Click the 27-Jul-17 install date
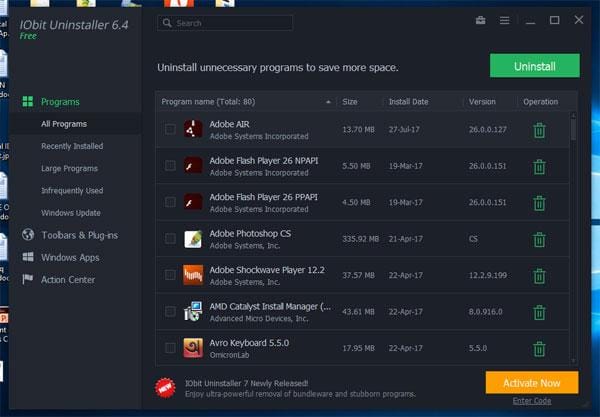Screen dimensions: 600x417 pyautogui.click(x=404, y=129)
